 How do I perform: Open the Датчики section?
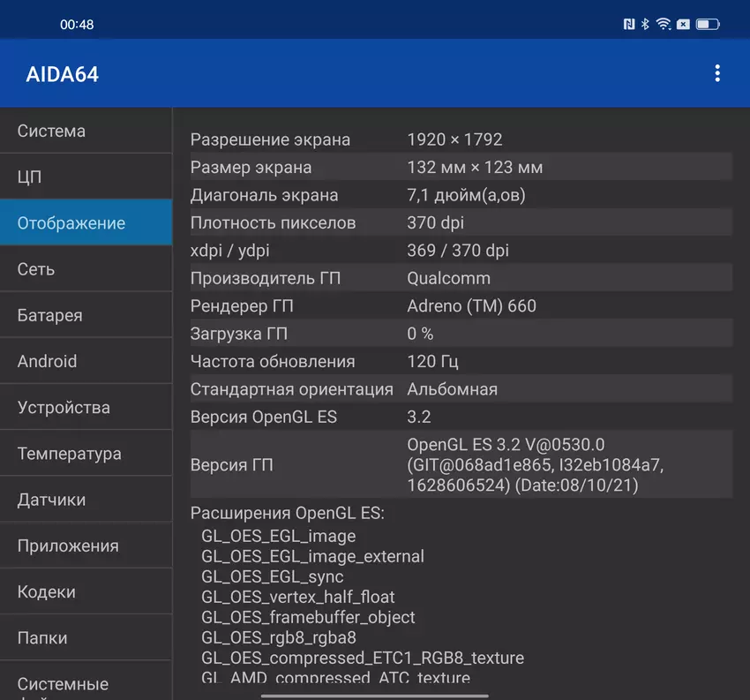point(86,500)
